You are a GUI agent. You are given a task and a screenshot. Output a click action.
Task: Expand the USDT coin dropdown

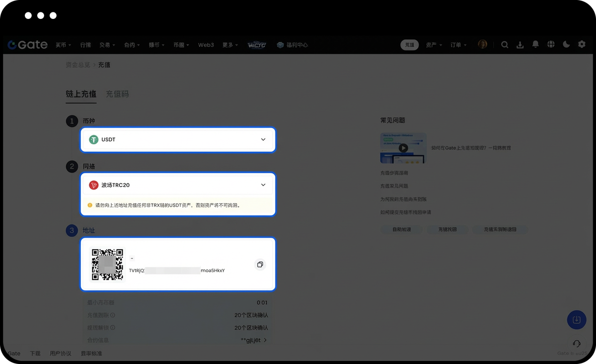pyautogui.click(x=178, y=140)
